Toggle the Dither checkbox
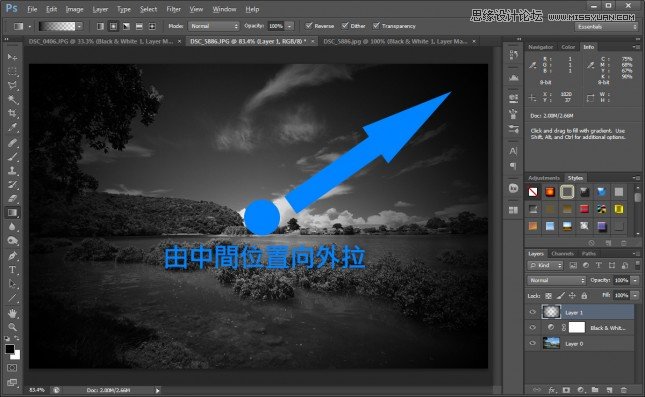The image size is (645, 397). tap(345, 26)
